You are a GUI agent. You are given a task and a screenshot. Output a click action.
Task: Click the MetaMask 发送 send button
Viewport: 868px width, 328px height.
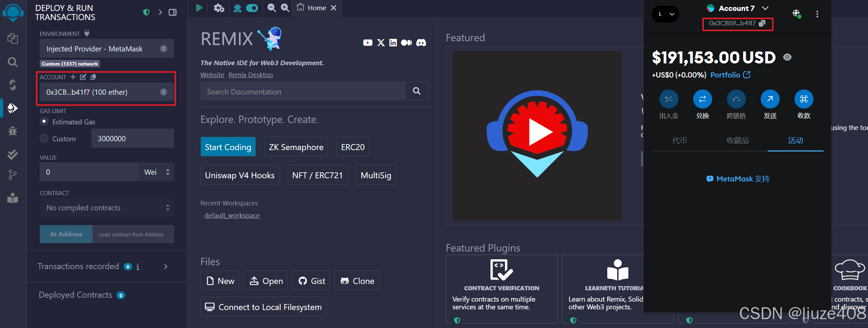[x=770, y=99]
